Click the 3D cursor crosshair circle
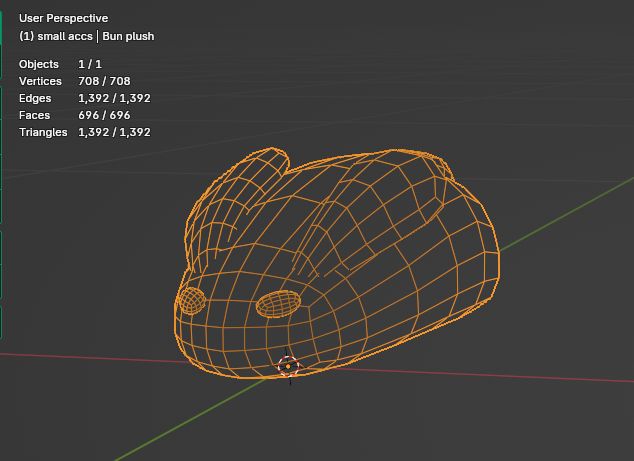Viewport: 634px width, 461px height. point(288,366)
